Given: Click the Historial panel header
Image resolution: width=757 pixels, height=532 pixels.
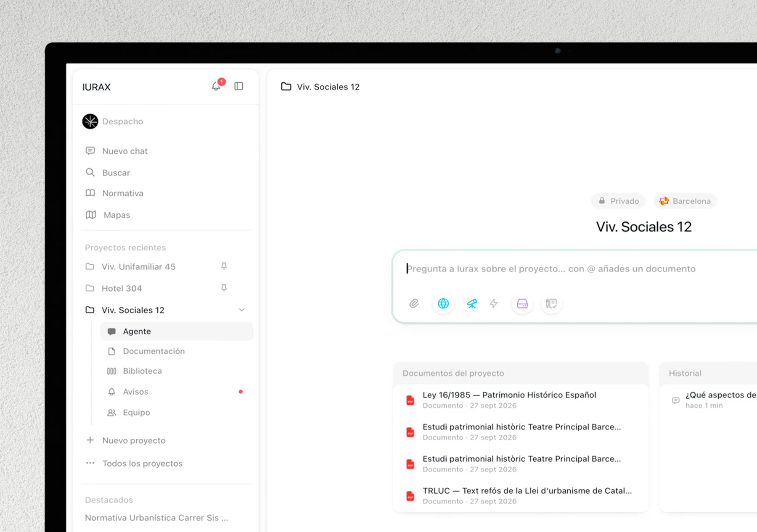Looking at the screenshot, I should tap(685, 373).
